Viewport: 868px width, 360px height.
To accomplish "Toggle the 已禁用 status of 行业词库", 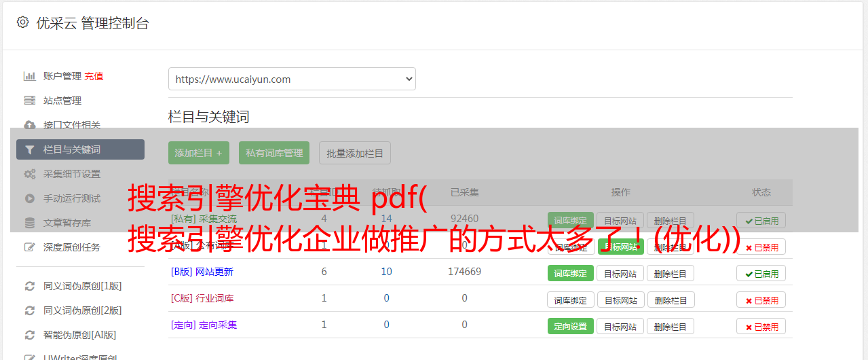I will tap(761, 300).
